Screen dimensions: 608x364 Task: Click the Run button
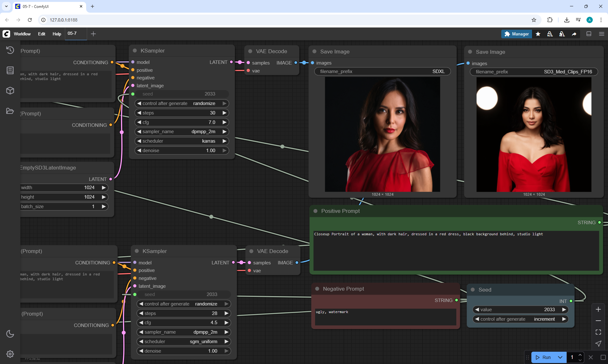click(544, 357)
